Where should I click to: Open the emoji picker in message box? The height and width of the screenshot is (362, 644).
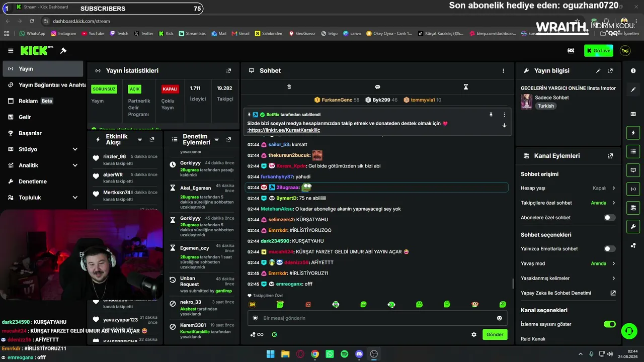499,318
